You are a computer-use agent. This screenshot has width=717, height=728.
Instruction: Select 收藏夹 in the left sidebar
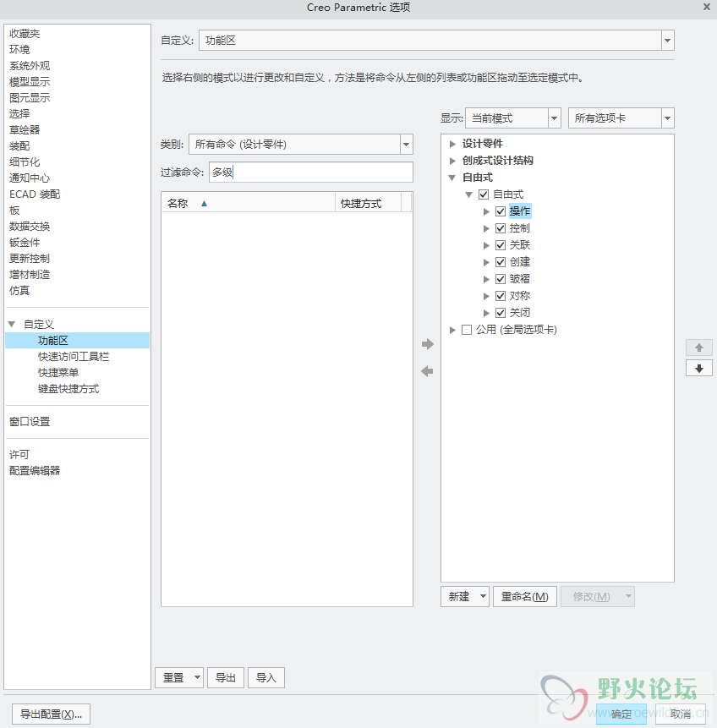(25, 34)
